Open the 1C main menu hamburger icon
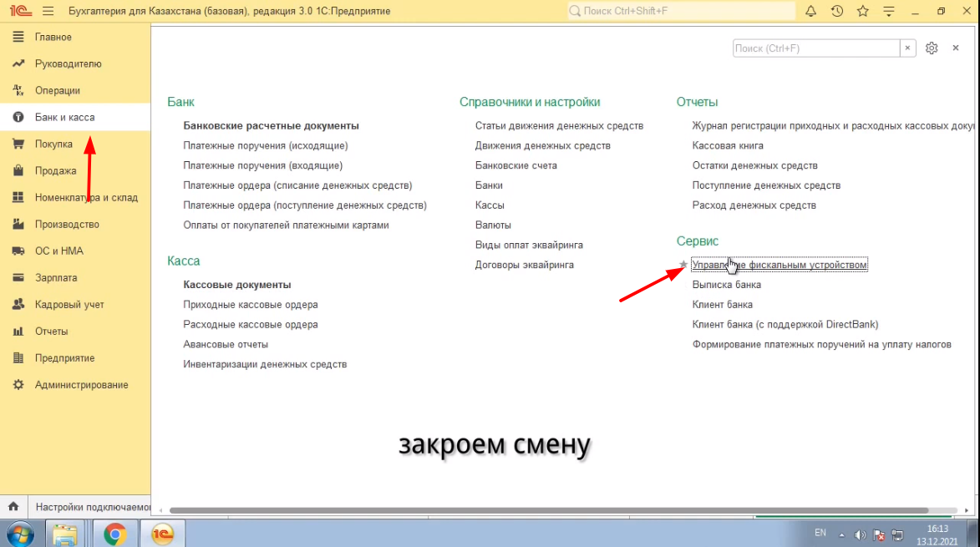The height and width of the screenshot is (547, 980). point(48,11)
